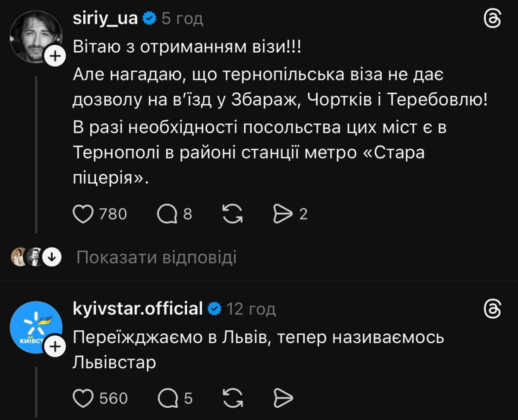Share the kyivstar.official post
Image resolution: width=518 pixels, height=420 pixels.
[284, 398]
